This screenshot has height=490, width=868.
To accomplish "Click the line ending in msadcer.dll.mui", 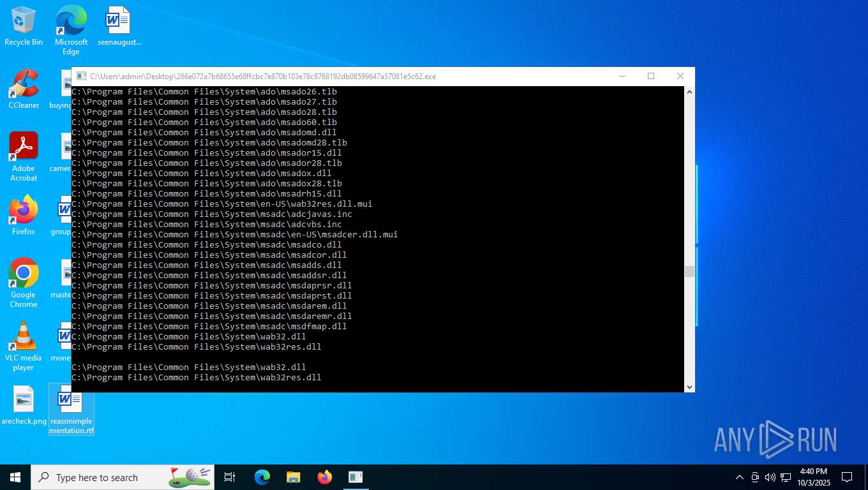I will [235, 235].
